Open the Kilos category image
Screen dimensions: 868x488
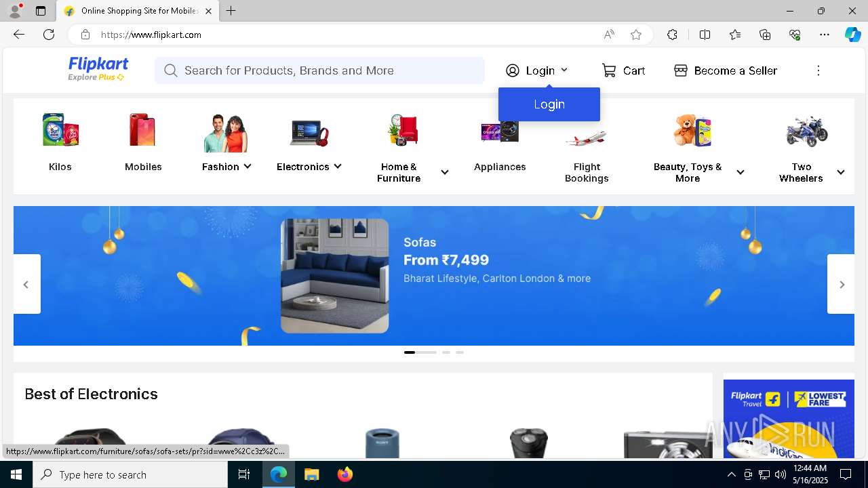coord(60,129)
